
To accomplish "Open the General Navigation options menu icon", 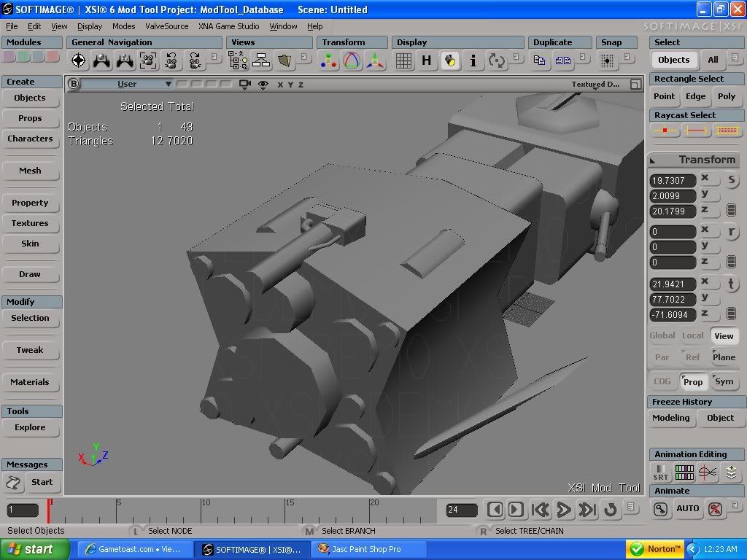I will pos(214,57).
